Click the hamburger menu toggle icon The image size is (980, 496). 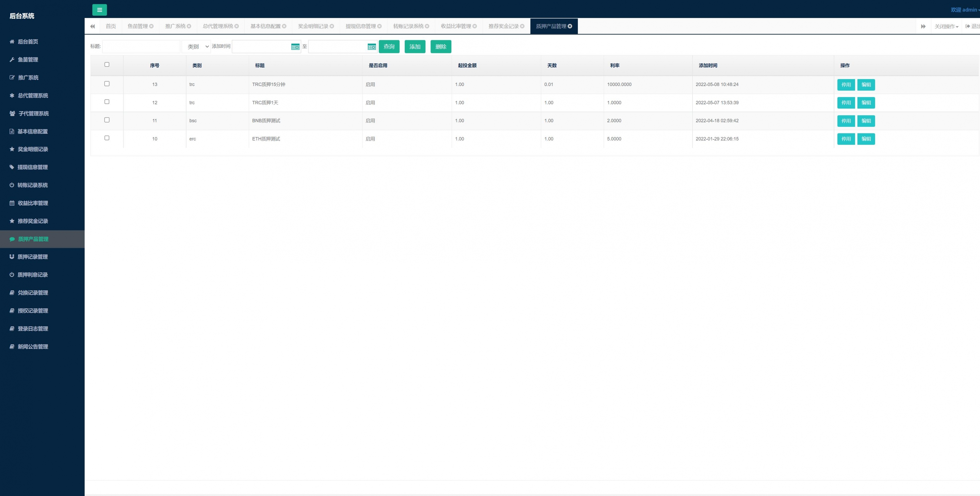pyautogui.click(x=99, y=10)
